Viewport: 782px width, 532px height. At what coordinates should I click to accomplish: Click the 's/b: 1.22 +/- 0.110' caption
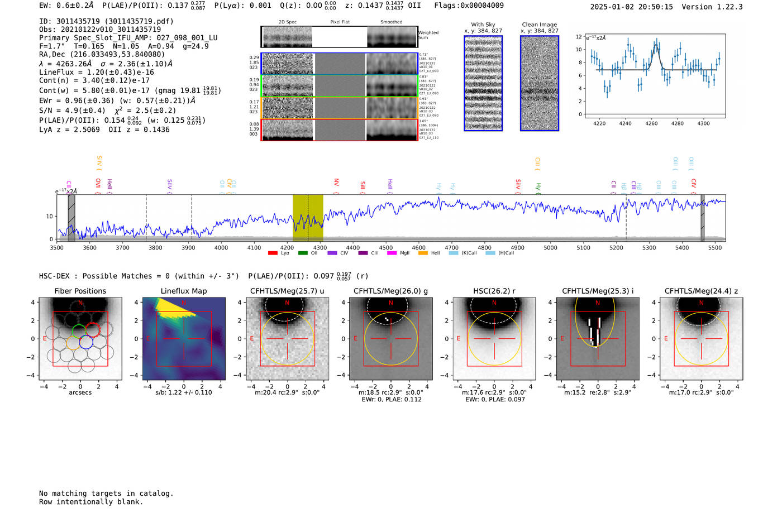pyautogui.click(x=184, y=392)
